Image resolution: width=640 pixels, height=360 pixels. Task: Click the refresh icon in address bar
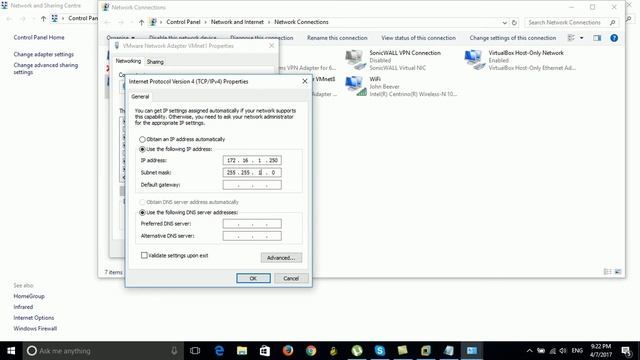click(x=514, y=22)
